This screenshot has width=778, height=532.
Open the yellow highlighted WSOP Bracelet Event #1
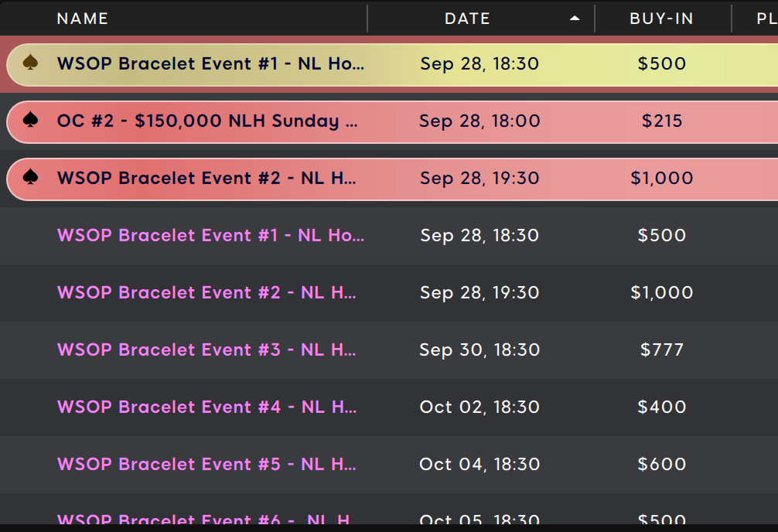210,63
